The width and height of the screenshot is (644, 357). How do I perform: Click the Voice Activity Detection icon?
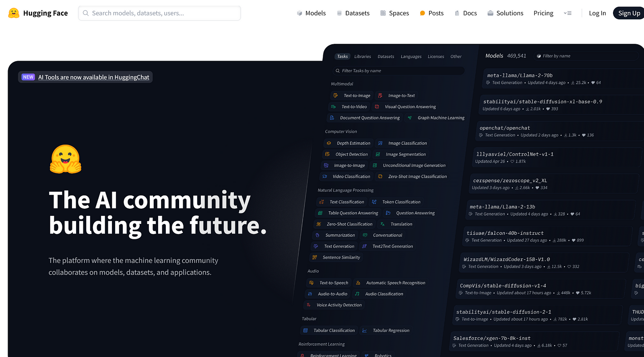[309, 305]
